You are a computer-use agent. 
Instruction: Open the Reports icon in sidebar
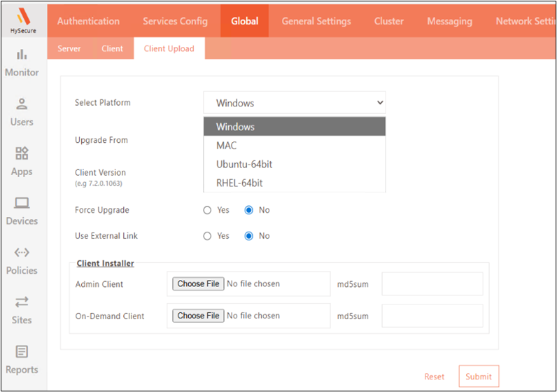[x=22, y=351]
